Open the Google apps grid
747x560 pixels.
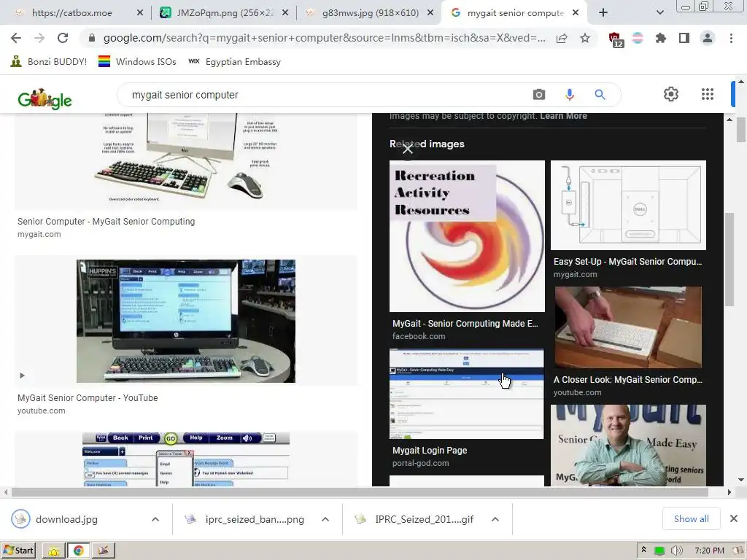[x=708, y=94]
